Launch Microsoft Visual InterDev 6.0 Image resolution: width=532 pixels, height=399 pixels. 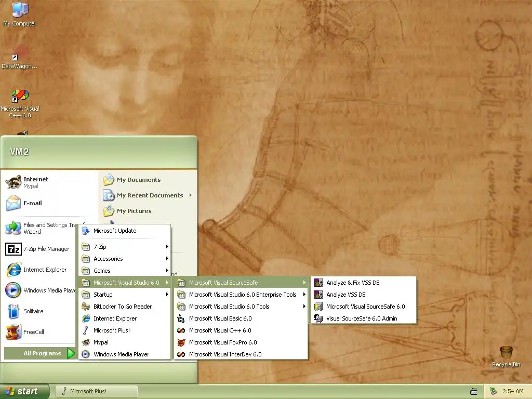[x=241, y=354]
